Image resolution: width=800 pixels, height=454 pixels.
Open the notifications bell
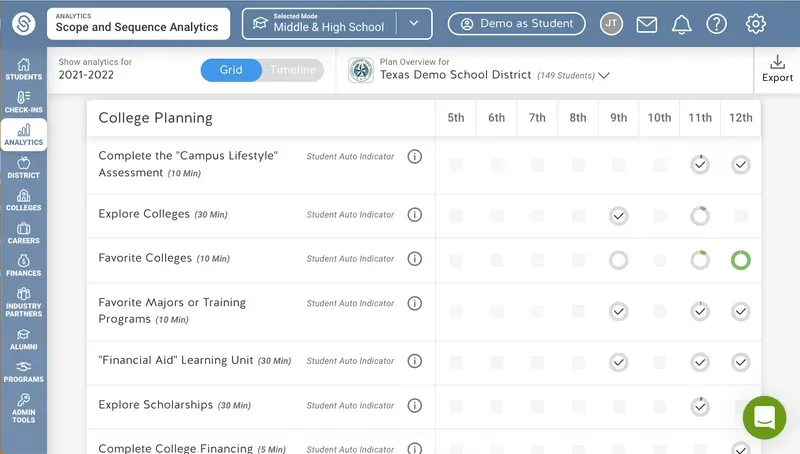(x=682, y=24)
